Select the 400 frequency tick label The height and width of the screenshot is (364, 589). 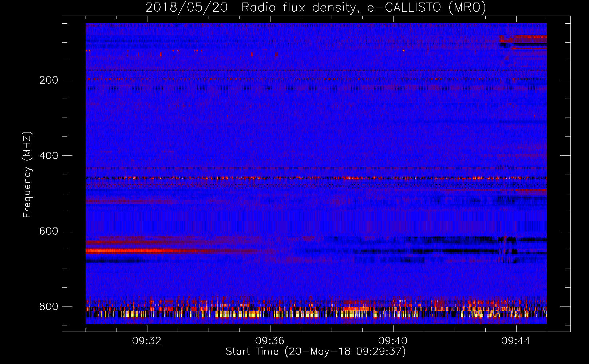(49, 156)
